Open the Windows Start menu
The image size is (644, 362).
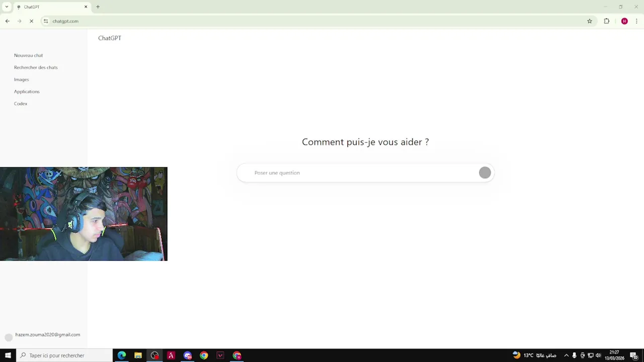point(8,355)
